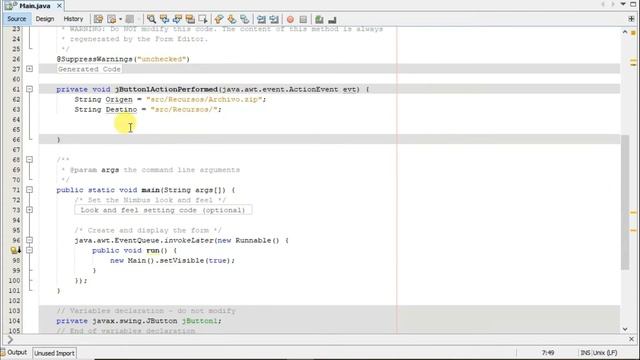Click the warning mark near line 27 in error stripe

(633, 63)
